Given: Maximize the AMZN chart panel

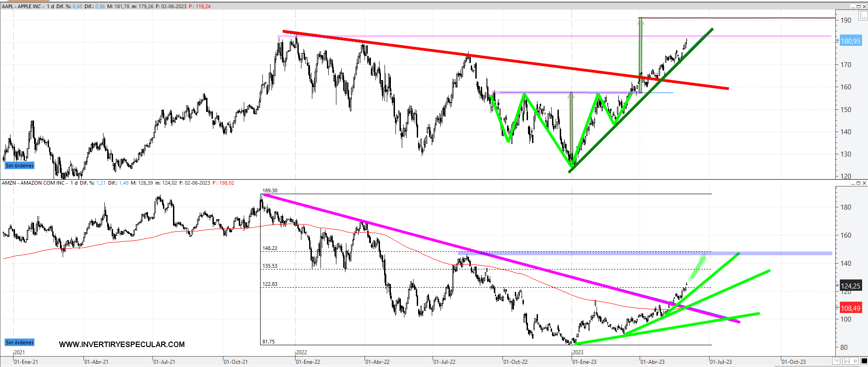Looking at the screenshot, I should click(858, 183).
